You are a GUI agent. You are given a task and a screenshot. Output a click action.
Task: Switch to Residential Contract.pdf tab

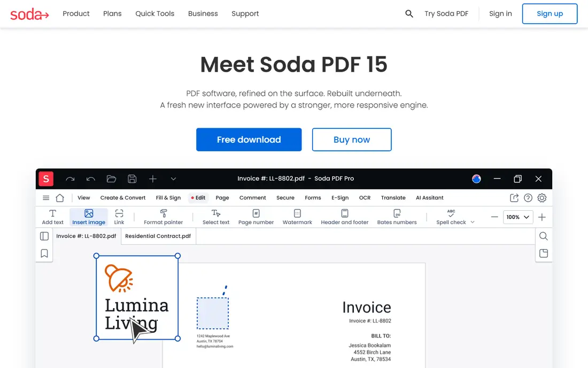(x=158, y=236)
